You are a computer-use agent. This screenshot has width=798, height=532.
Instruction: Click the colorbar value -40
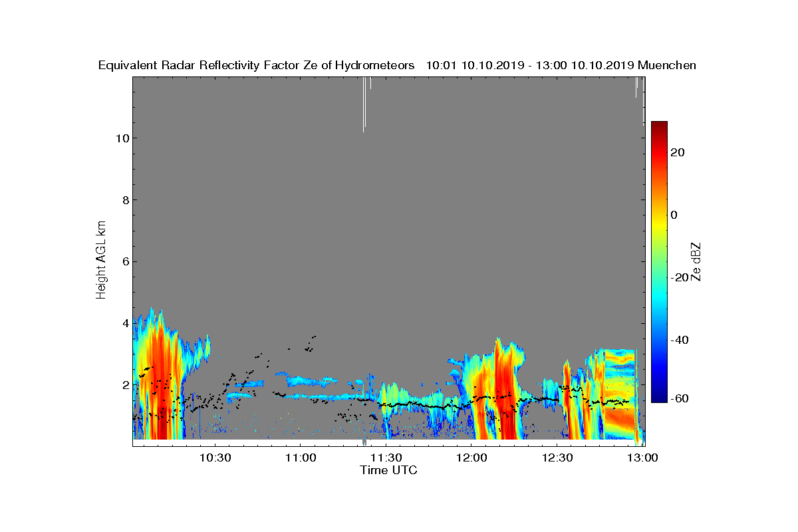pos(678,340)
